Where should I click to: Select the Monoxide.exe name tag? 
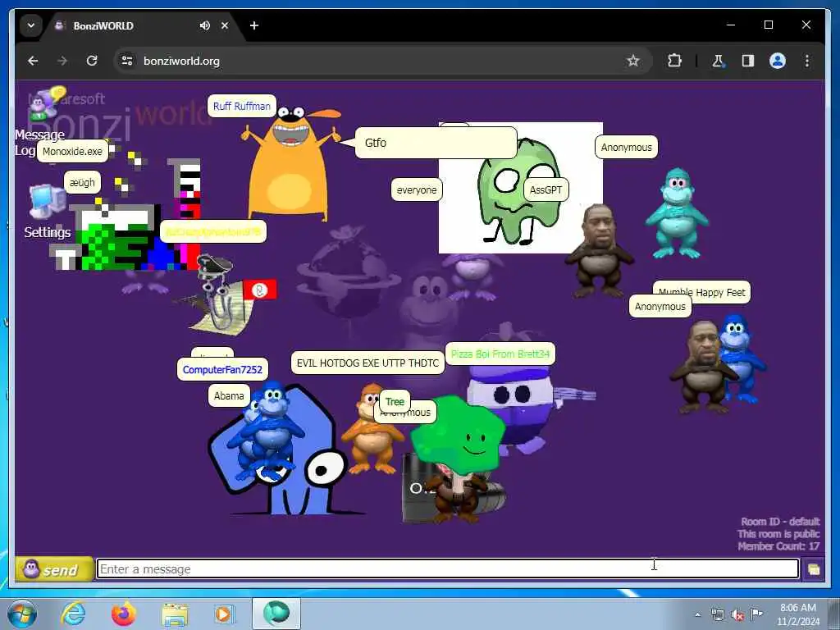tap(72, 152)
